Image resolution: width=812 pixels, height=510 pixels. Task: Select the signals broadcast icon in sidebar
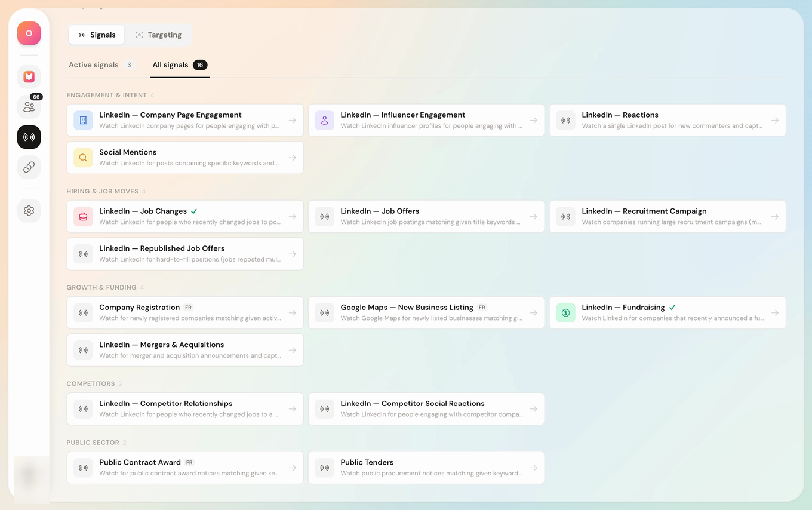29,137
